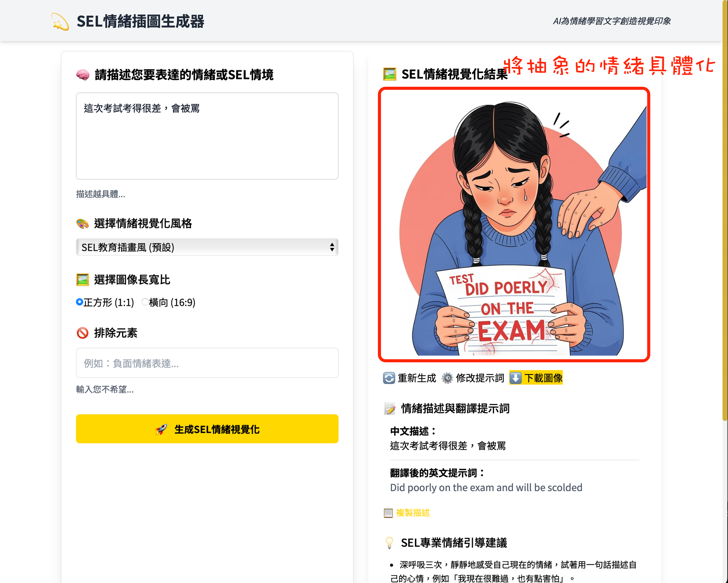This screenshot has width=728, height=583.
Task: Click the 生成SEL情緒視覺化 yellow button
Action: pos(207,429)
